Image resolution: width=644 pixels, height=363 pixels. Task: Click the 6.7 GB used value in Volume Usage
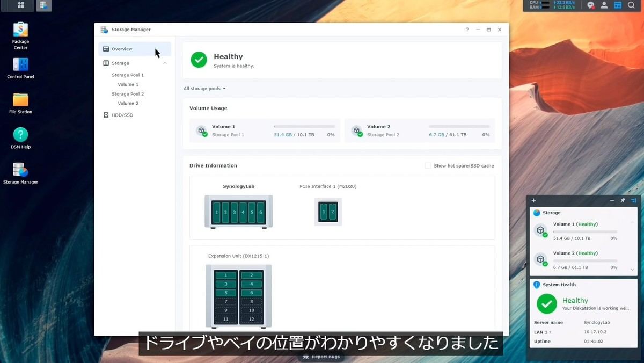click(x=437, y=135)
